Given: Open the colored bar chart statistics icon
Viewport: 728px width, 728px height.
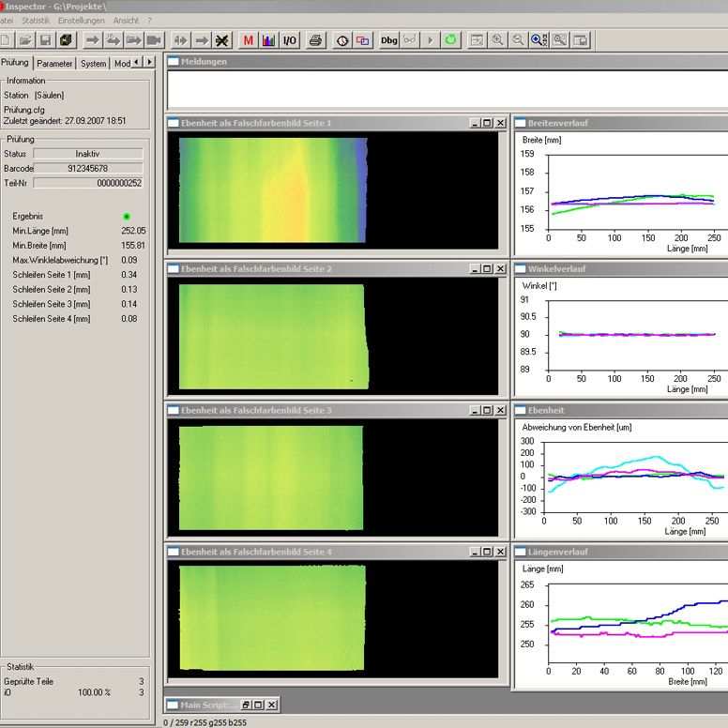Looking at the screenshot, I should [269, 40].
